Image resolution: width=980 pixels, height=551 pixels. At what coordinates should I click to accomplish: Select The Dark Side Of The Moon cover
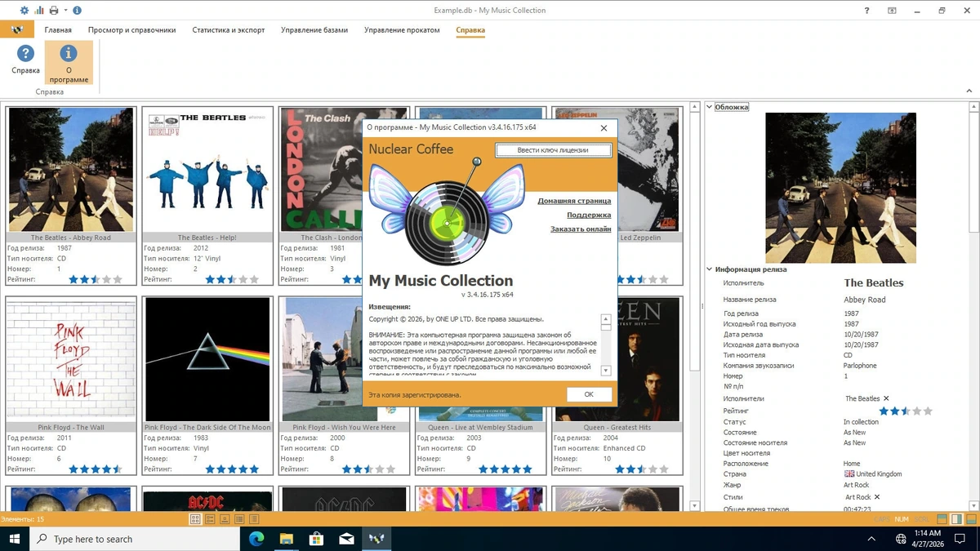pos(207,359)
